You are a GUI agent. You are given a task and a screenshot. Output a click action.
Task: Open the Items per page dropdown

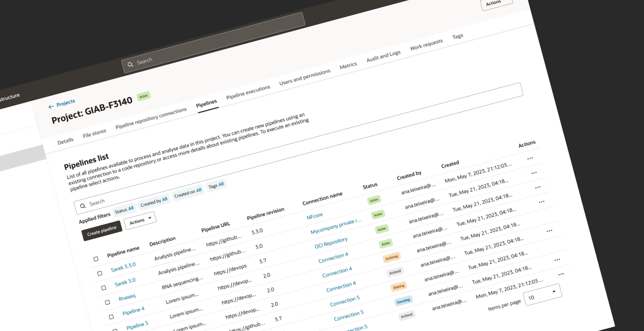[543, 295]
